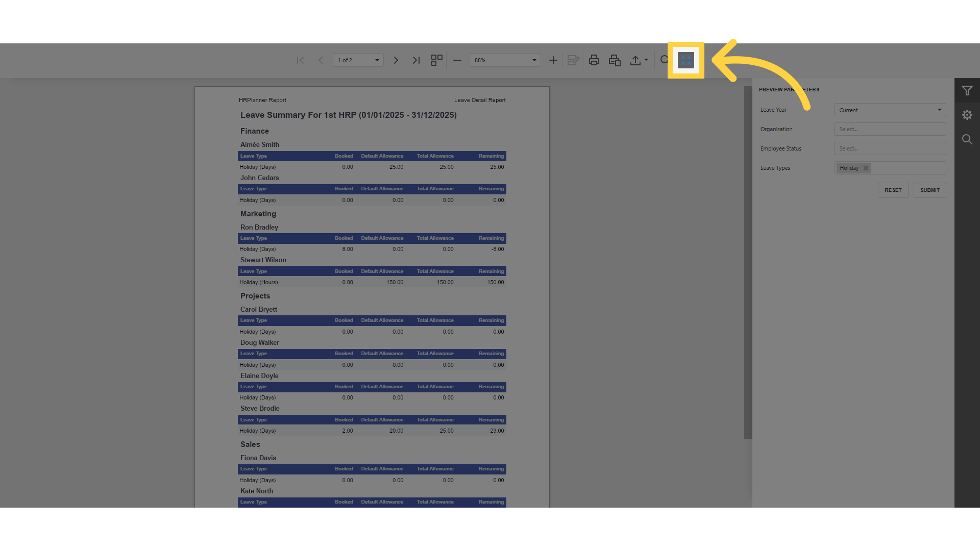Screen dimensions: 980x551
Task: Click the report vertical scrollbar
Action: click(x=748, y=262)
